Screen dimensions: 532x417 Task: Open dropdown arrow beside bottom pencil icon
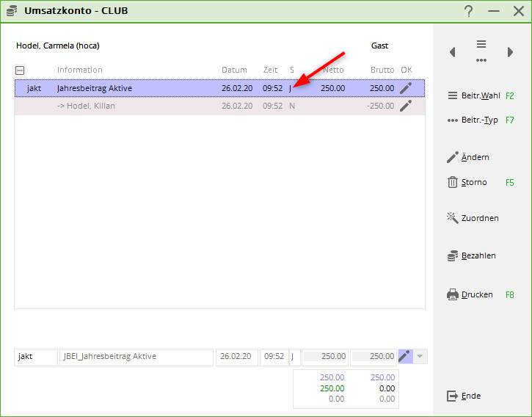(x=420, y=357)
